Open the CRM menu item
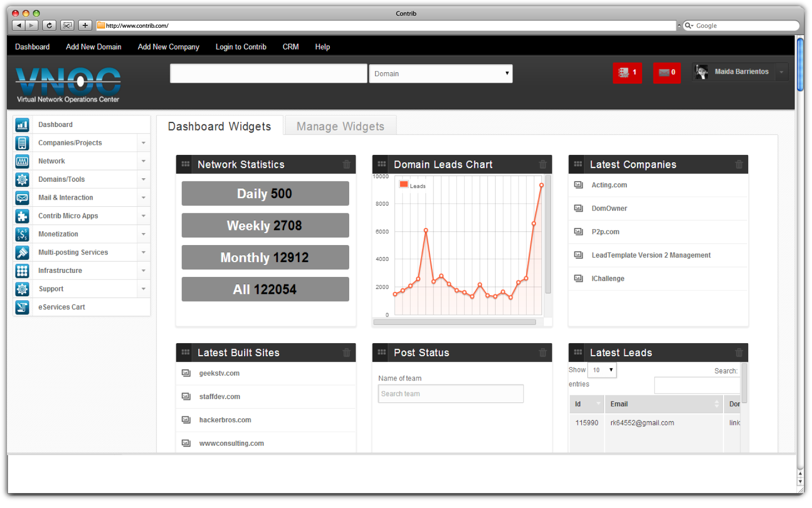The image size is (812, 508). (x=291, y=47)
